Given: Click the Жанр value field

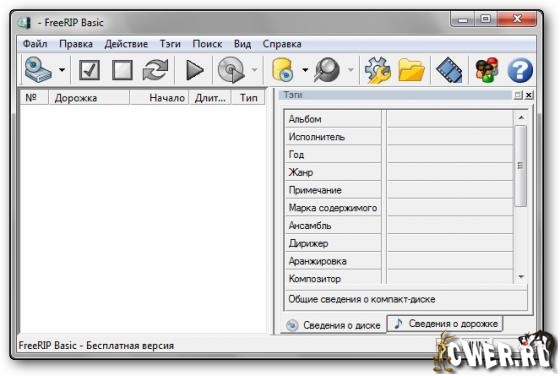Looking at the screenshot, I should tap(450, 172).
